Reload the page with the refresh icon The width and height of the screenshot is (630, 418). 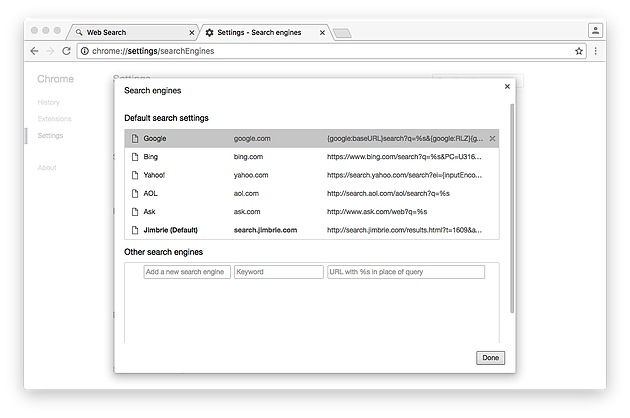coord(66,51)
